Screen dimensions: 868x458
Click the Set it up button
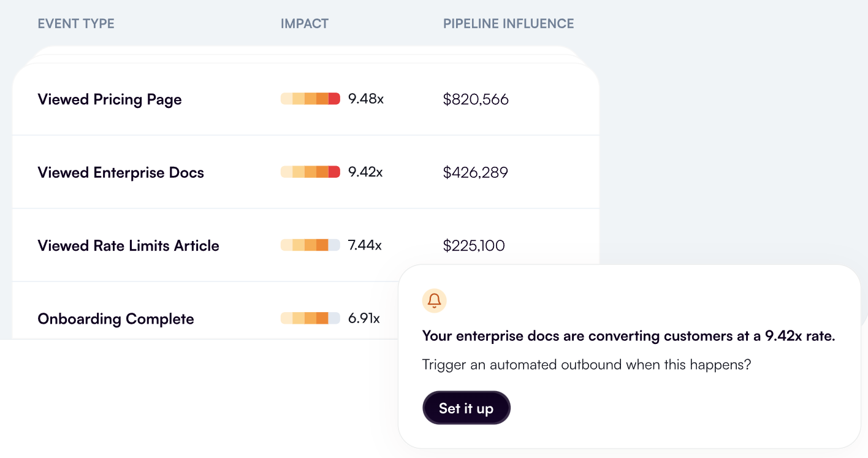pyautogui.click(x=466, y=408)
